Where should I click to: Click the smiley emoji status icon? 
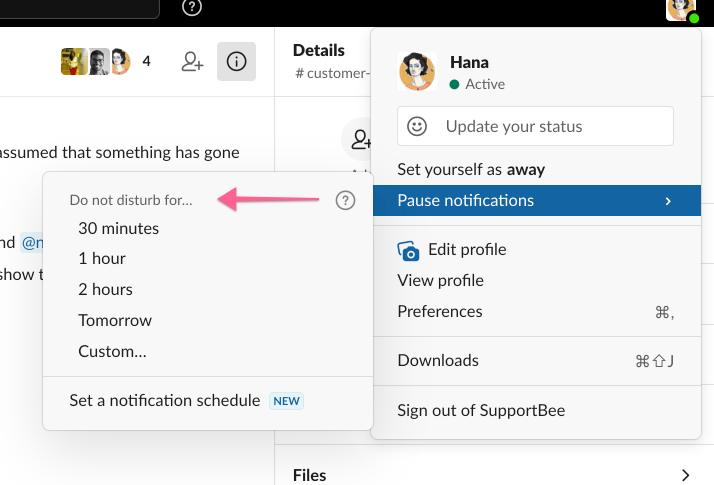click(417, 126)
